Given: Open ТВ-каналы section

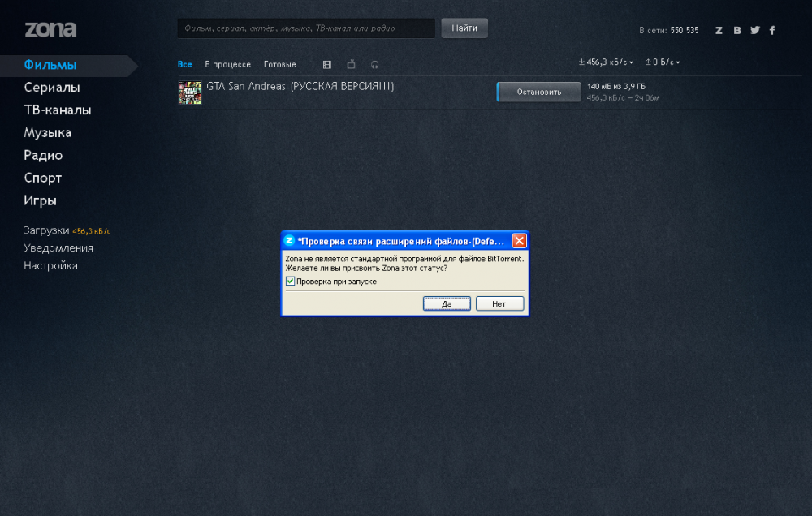Looking at the screenshot, I should pyautogui.click(x=58, y=110).
